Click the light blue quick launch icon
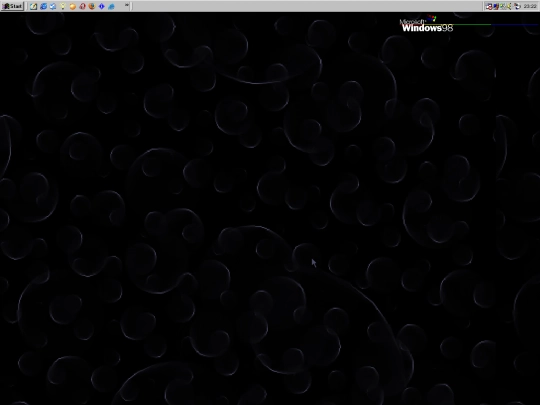540x405 pixels. [x=111, y=6]
